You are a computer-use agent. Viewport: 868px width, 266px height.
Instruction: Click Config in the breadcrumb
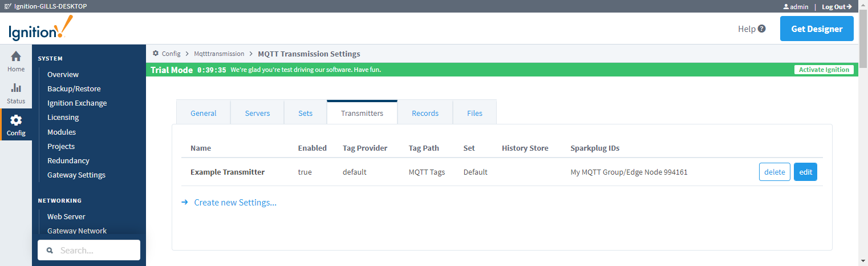(171, 53)
